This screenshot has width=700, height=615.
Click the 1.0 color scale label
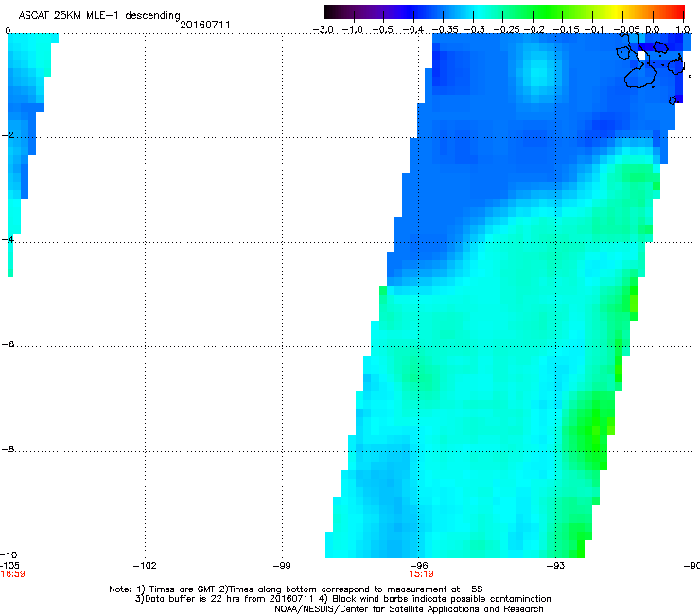pyautogui.click(x=683, y=30)
